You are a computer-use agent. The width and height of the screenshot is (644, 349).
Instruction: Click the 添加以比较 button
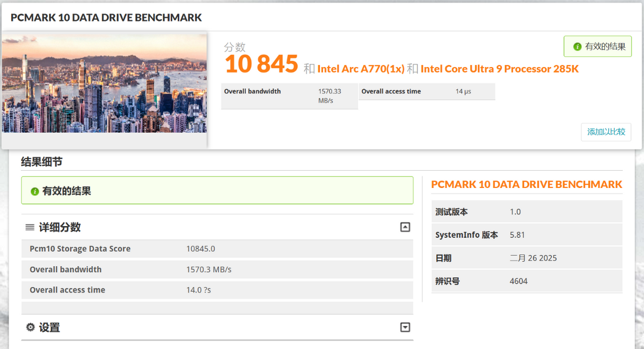(606, 132)
